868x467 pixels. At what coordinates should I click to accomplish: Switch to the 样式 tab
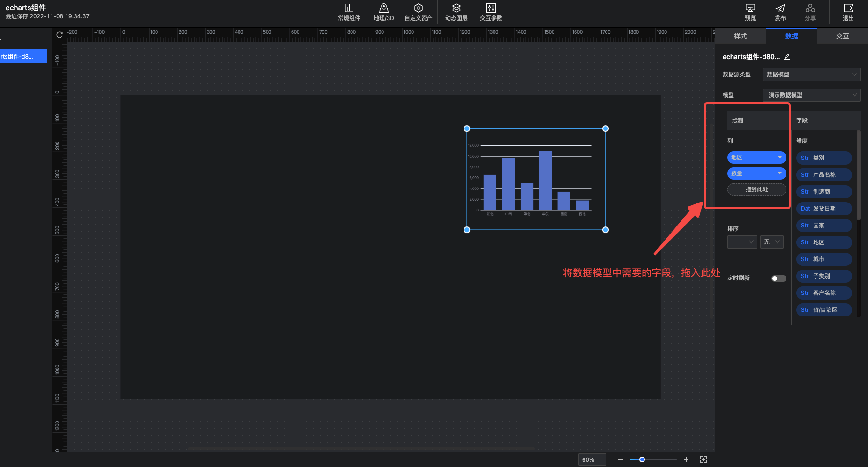(x=741, y=36)
